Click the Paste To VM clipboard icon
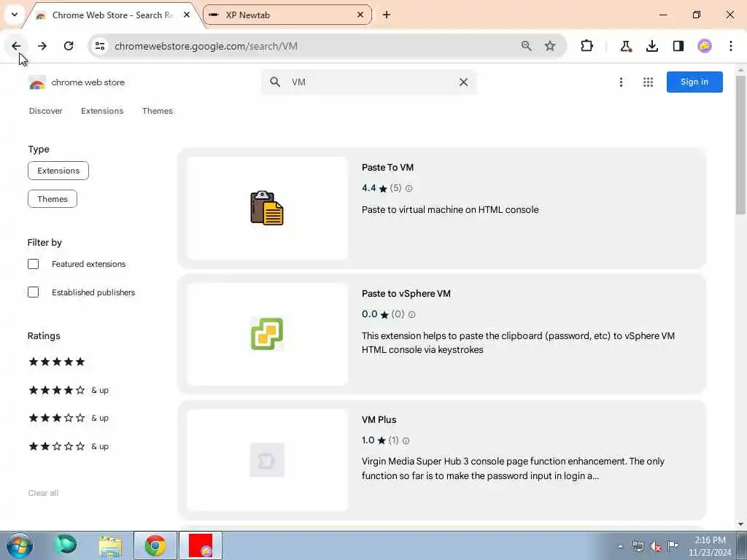Viewport: 747px width, 560px height. tap(267, 208)
